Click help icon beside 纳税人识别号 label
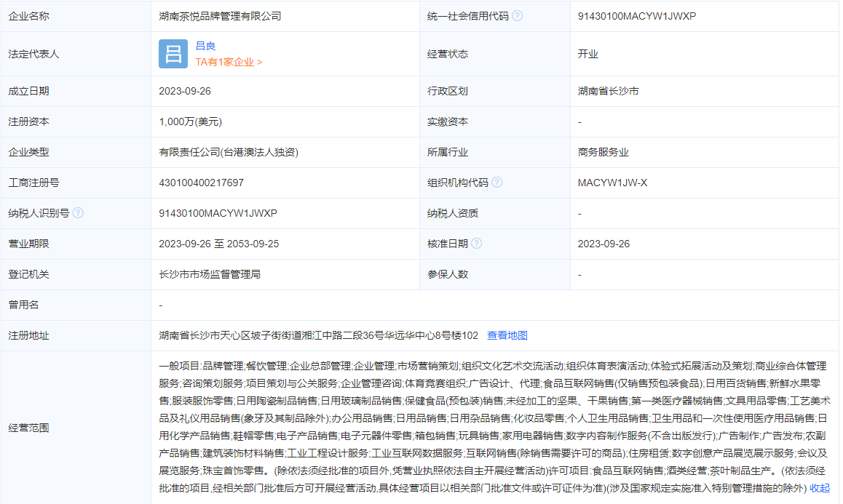The width and height of the screenshot is (843, 504). click(78, 213)
